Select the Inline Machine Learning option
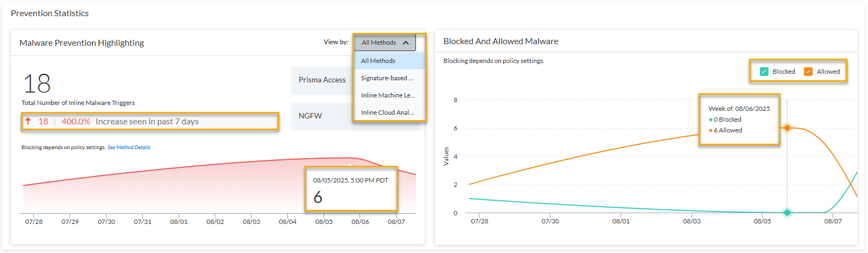 click(x=387, y=95)
